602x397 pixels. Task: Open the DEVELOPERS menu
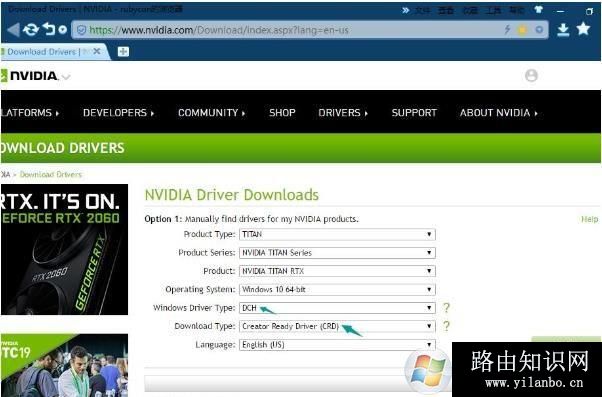point(118,113)
